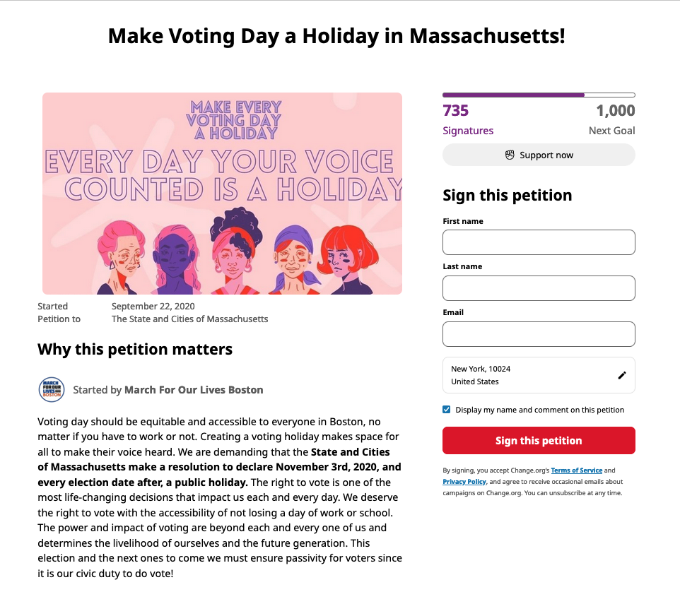Click the red Sign this petition button
This screenshot has height=616, width=680.
[539, 440]
